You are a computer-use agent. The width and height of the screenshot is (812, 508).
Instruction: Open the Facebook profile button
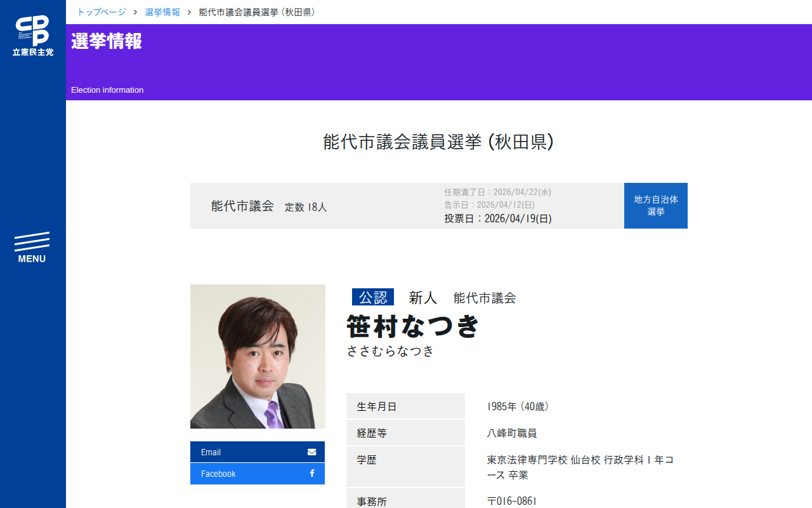pos(258,474)
